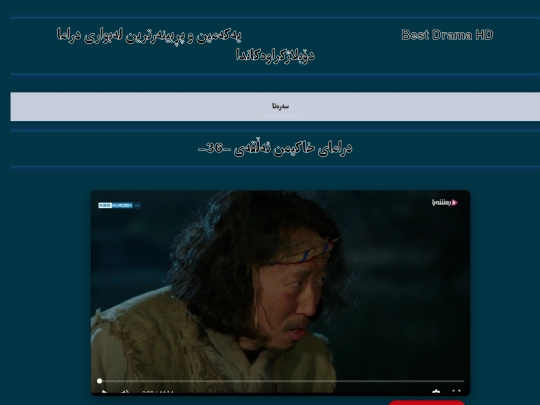Click the Kurdish heading ending in دراما
This screenshot has height=405, width=540.
click(x=149, y=35)
